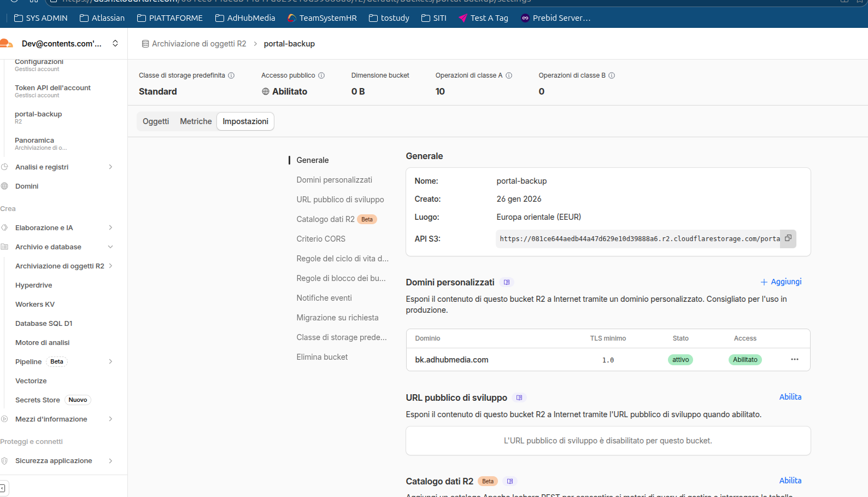Viewport: 868px width, 497px height.
Task: Click info icon for Classe di storage predefinita
Action: click(x=231, y=75)
